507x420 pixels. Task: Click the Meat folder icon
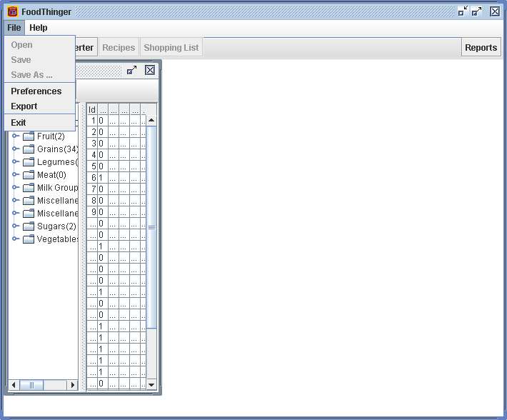[x=29, y=175]
